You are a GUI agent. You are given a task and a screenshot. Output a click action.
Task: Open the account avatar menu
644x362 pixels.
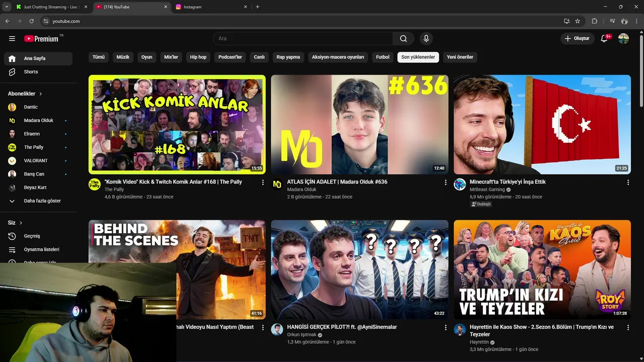(x=623, y=39)
